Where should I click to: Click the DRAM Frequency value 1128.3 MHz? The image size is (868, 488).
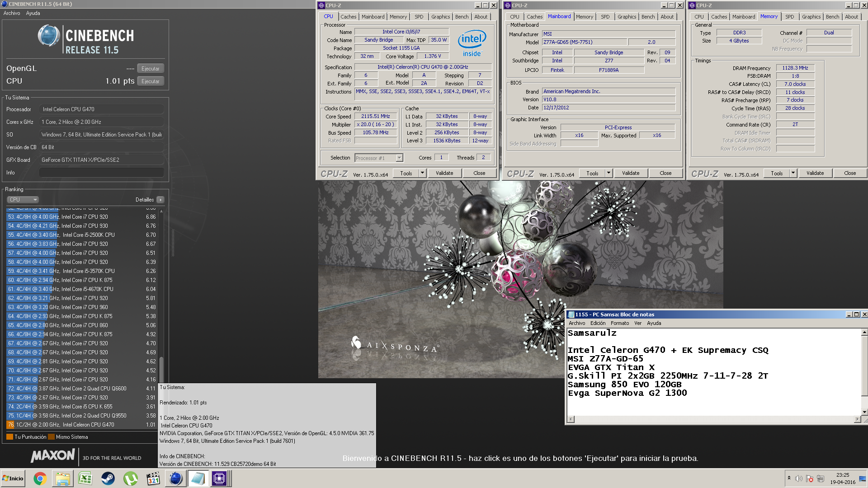coord(795,68)
